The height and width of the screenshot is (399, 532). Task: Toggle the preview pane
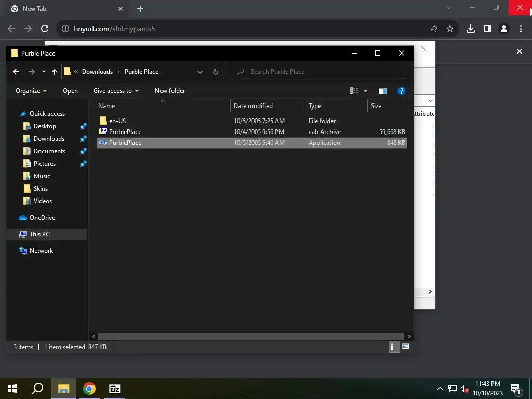pyautogui.click(x=383, y=90)
